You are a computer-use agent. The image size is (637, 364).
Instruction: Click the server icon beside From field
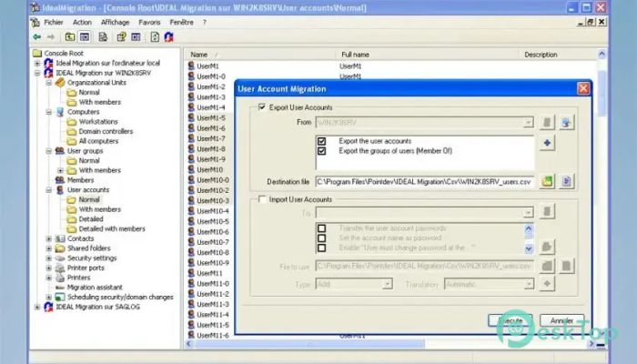pos(547,122)
